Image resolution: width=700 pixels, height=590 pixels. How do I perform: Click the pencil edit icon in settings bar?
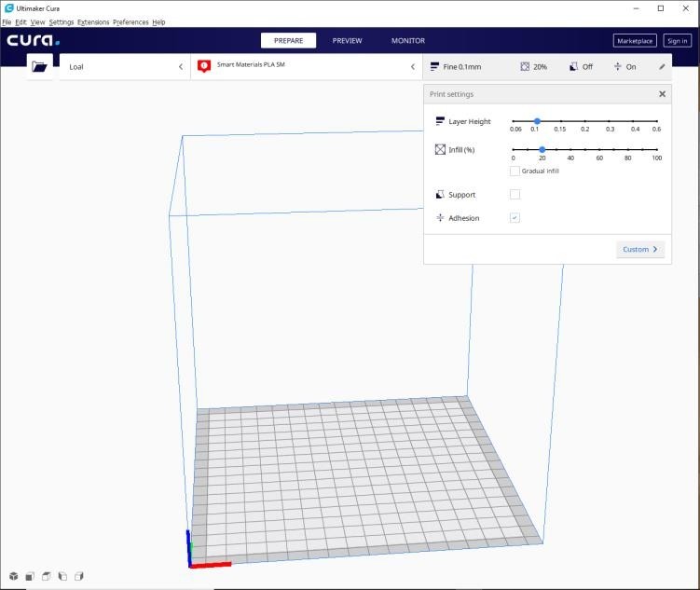662,67
